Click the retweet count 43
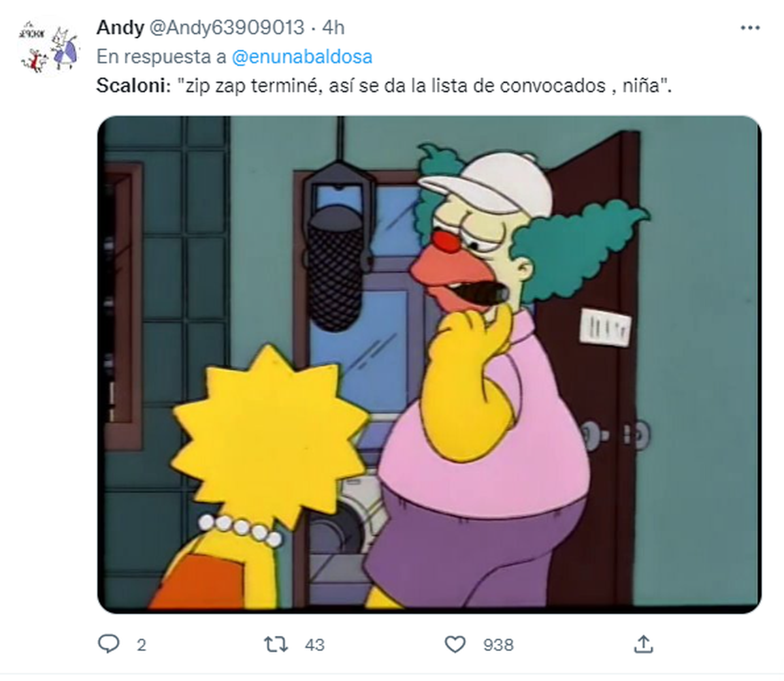Viewport: 784px width, 681px height. tap(314, 645)
